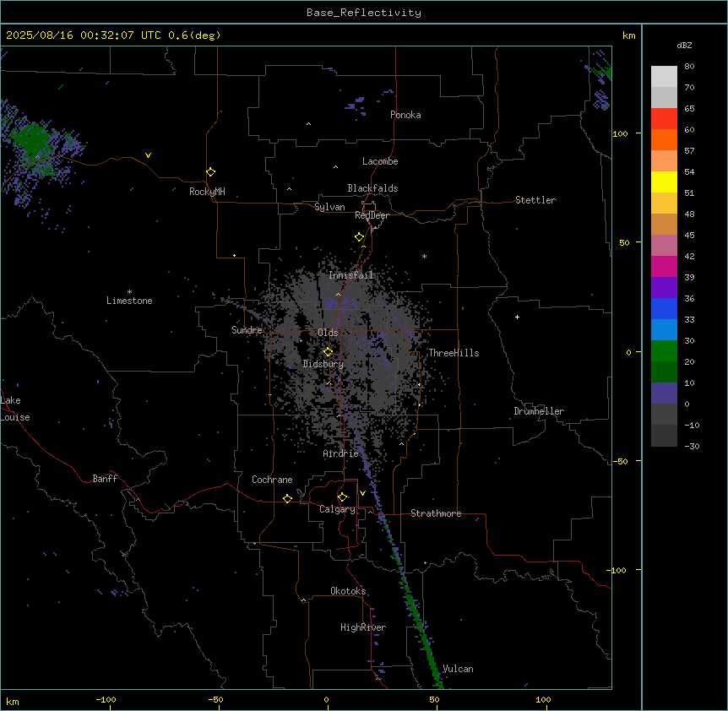The image size is (728, 711).
Task: Select the pink 42–45 dBZ legend swatch
Action: 664,246
